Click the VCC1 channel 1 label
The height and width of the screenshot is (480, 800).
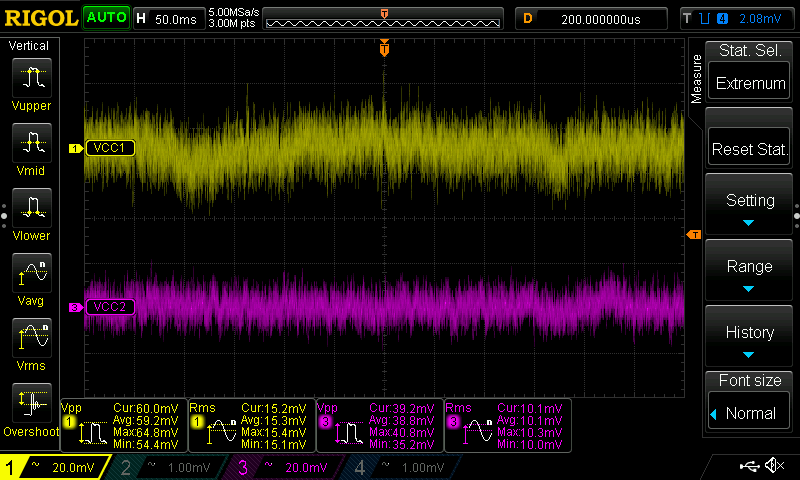click(110, 148)
